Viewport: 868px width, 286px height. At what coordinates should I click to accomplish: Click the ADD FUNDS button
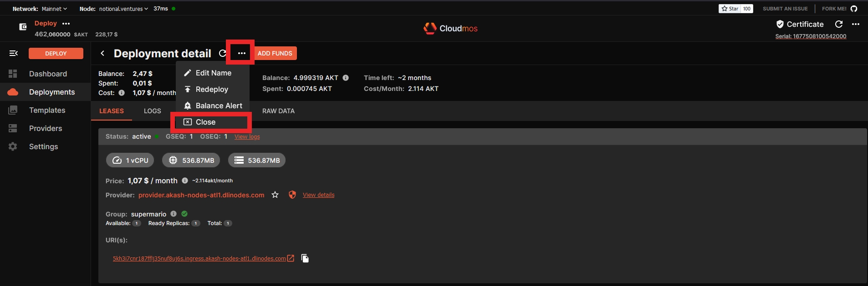(275, 53)
